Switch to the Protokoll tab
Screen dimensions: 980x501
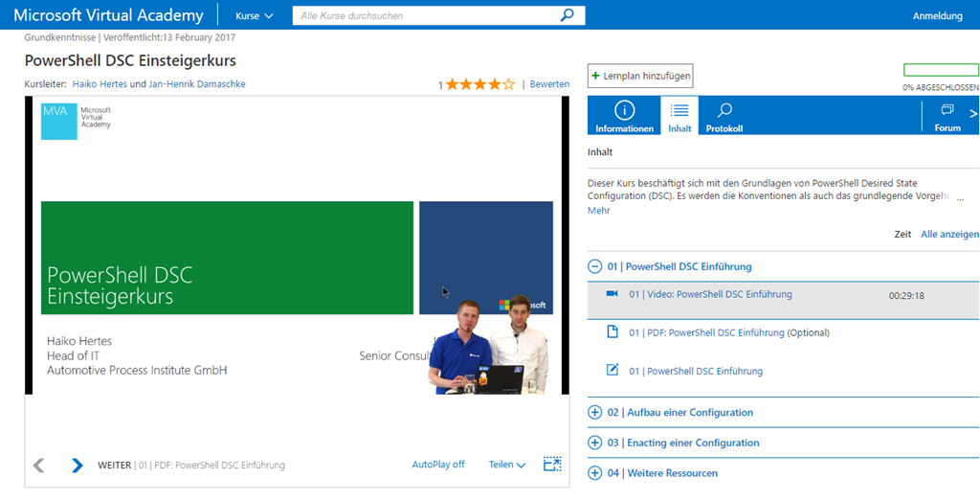pos(724,116)
